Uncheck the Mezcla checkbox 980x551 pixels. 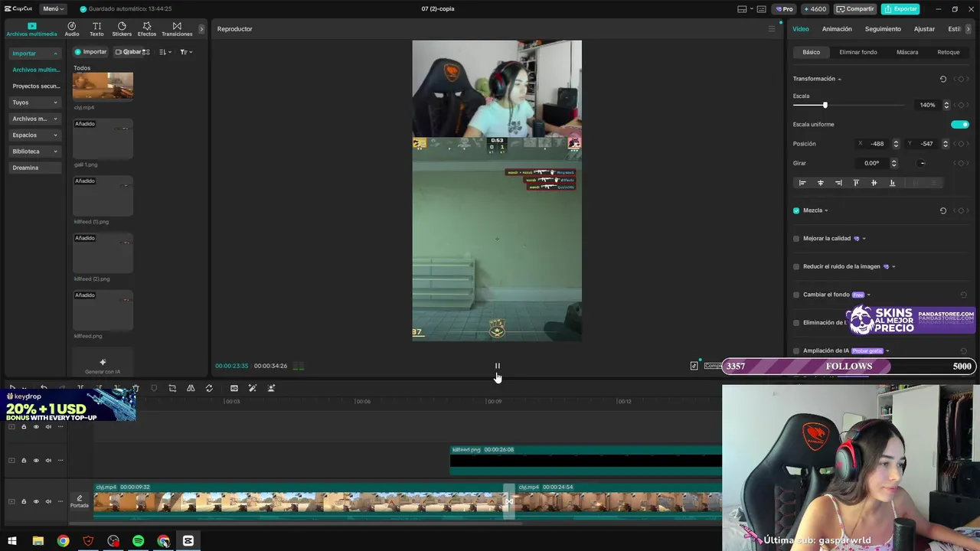[x=796, y=210]
